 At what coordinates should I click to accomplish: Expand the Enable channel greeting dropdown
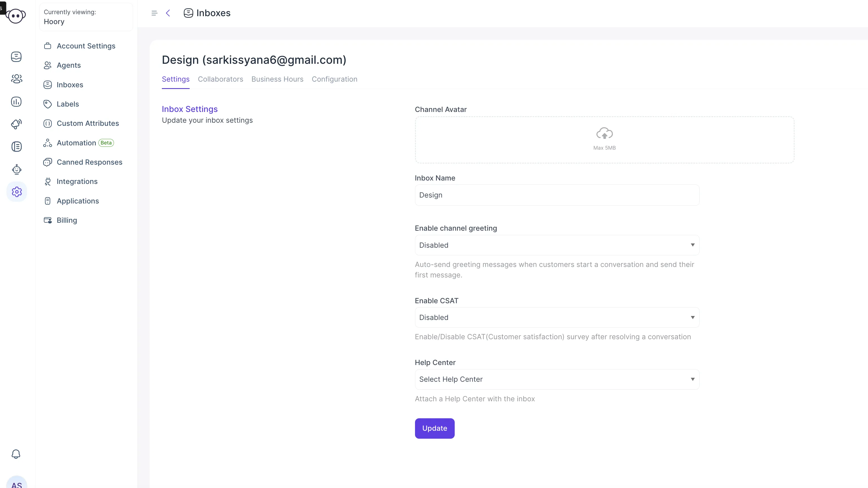tap(557, 245)
